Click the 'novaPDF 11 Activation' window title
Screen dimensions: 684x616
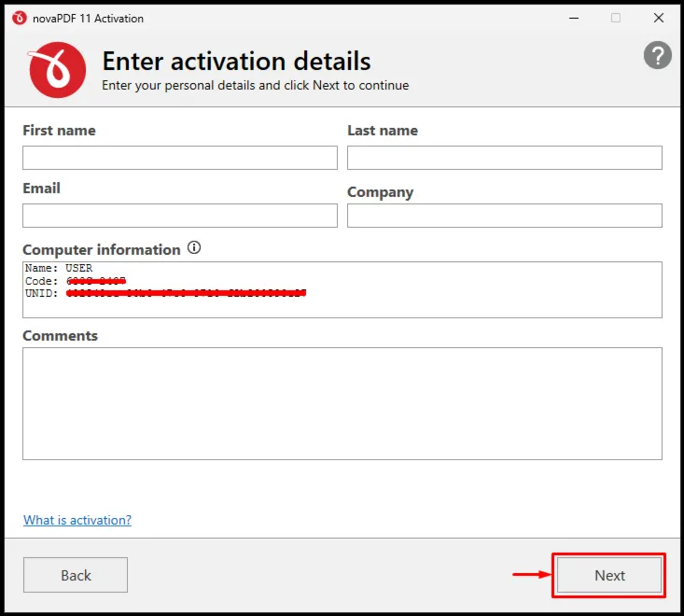click(88, 19)
